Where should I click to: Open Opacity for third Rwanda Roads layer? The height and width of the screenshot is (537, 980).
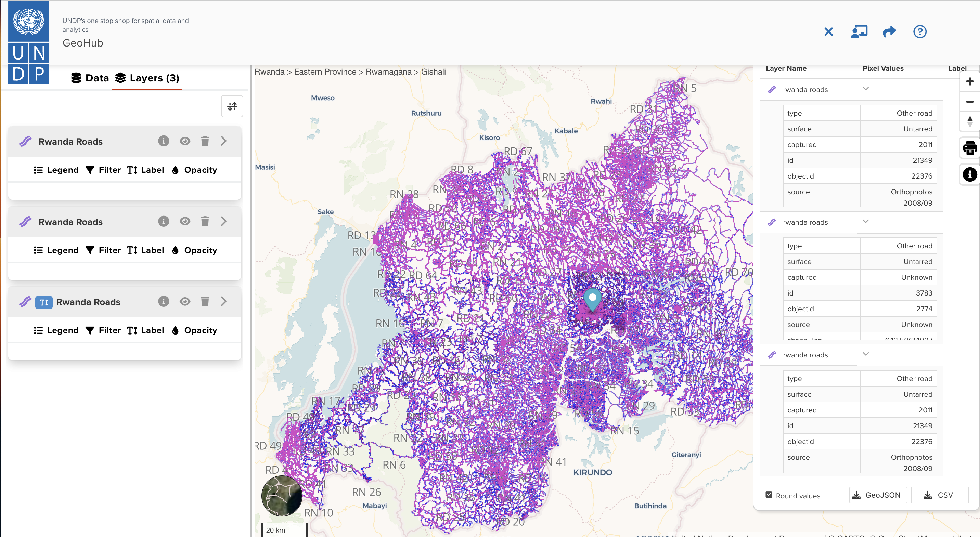pos(194,330)
